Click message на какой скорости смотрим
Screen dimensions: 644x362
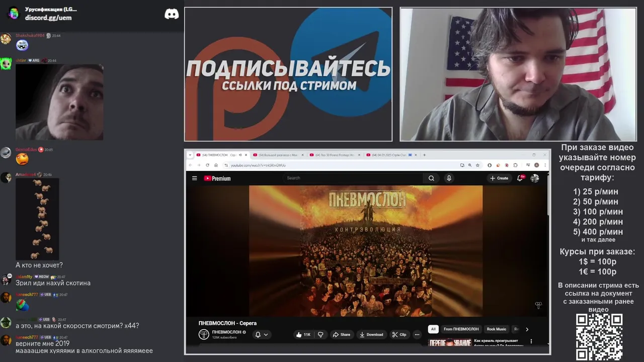coord(77,326)
